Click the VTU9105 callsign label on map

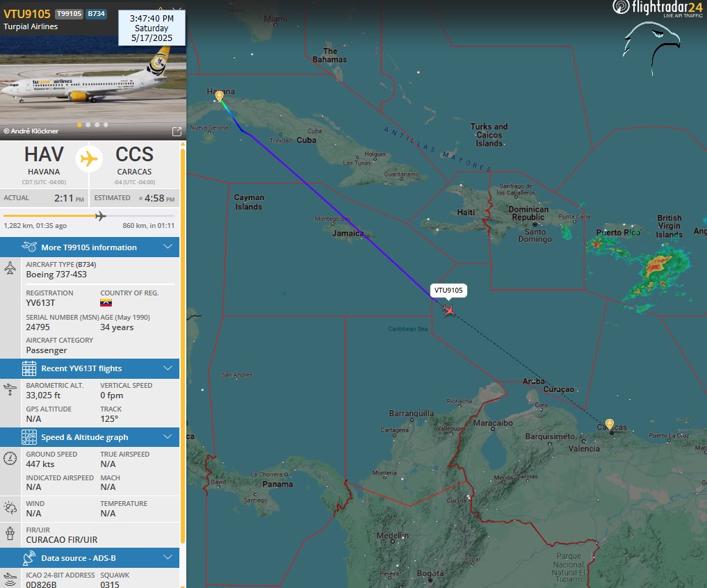pos(448,291)
